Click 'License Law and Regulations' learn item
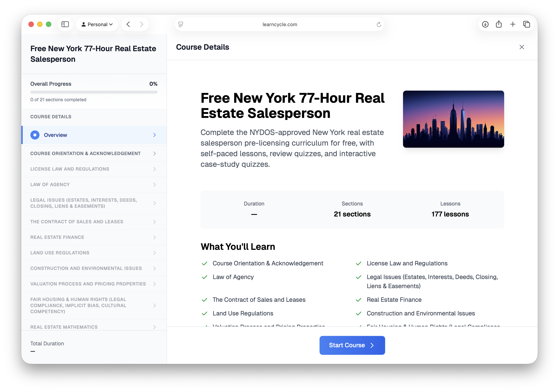The height and width of the screenshot is (392, 559). point(407,263)
